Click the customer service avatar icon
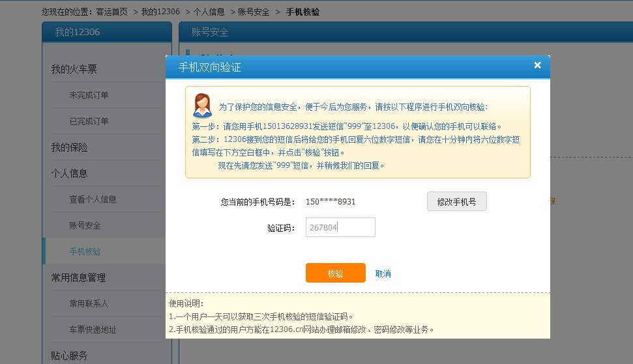 click(x=201, y=105)
